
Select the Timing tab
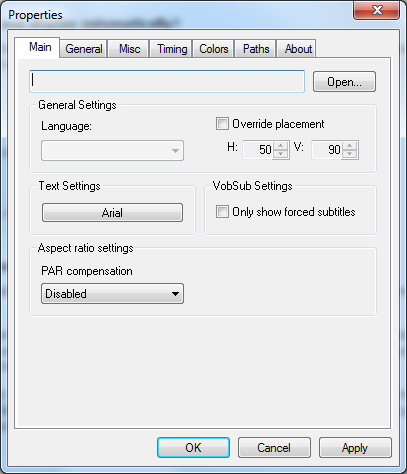coord(172,49)
